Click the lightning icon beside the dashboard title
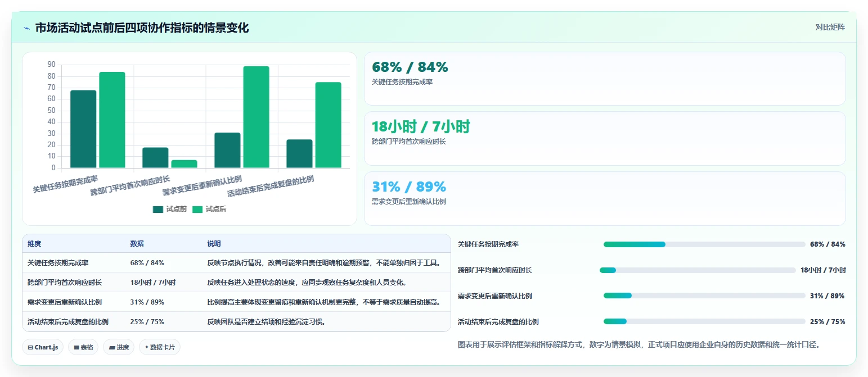Image resolution: width=868 pixels, height=377 pixels. pyautogui.click(x=26, y=28)
